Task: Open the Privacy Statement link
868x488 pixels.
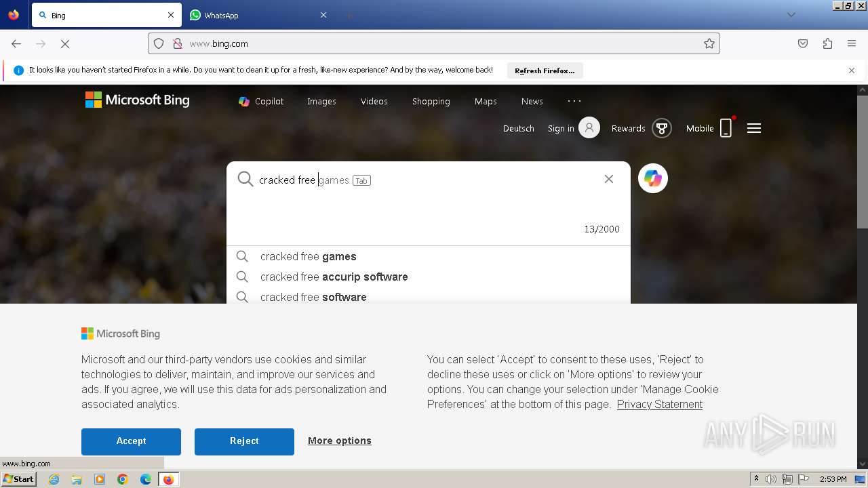Action: pos(660,404)
